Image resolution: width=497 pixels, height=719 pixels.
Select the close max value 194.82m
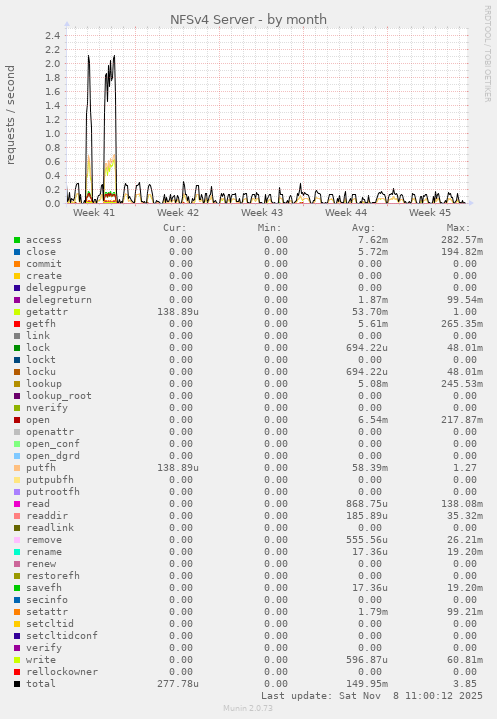click(x=462, y=252)
